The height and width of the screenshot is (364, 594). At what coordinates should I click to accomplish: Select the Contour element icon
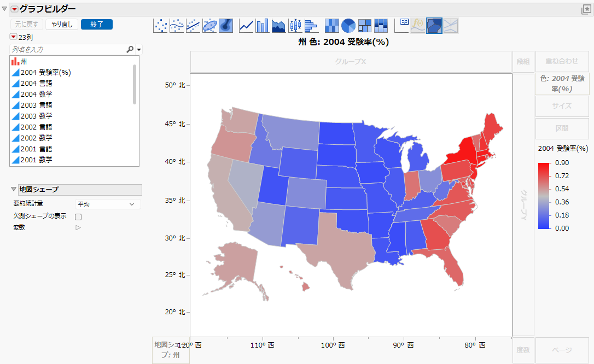tap(226, 26)
